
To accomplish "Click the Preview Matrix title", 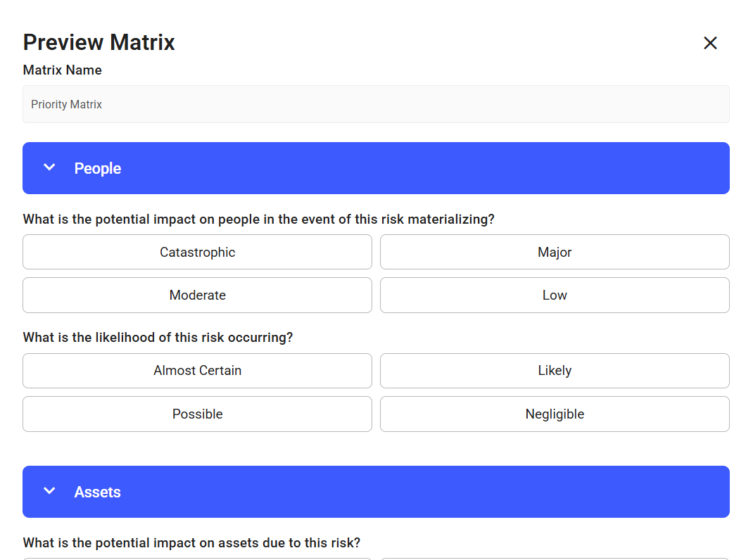I will click(x=99, y=42).
